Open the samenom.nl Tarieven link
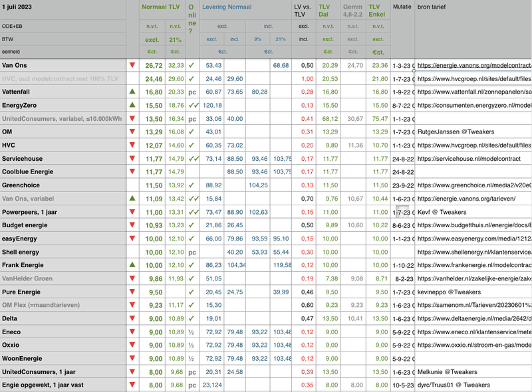Image resolution: width=532 pixels, height=392 pixels. click(x=474, y=305)
